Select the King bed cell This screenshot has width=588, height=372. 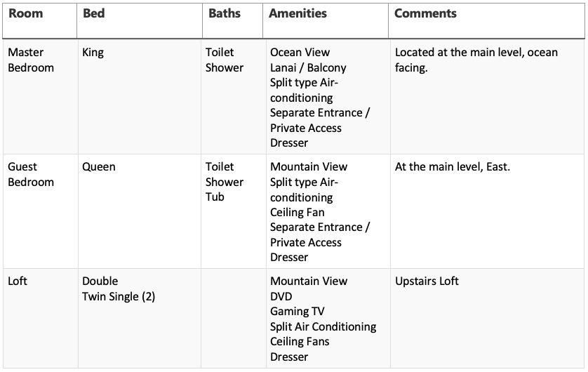pos(140,97)
